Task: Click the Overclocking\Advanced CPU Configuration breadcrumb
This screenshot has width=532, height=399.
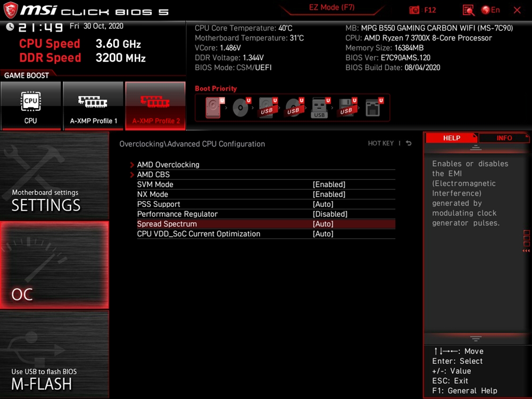Action: pos(192,144)
